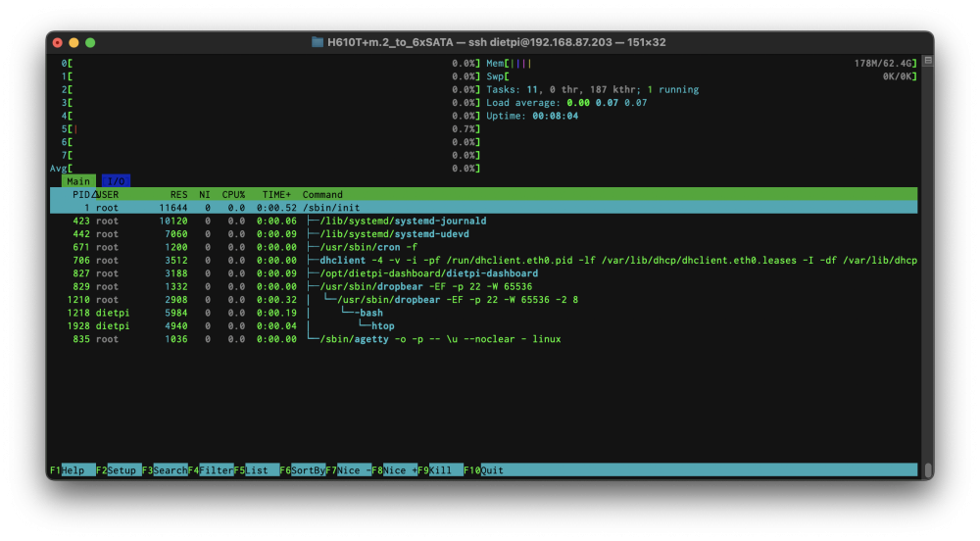Click F10 Quit
Viewport: 980px width, 541px height.
(x=484, y=470)
